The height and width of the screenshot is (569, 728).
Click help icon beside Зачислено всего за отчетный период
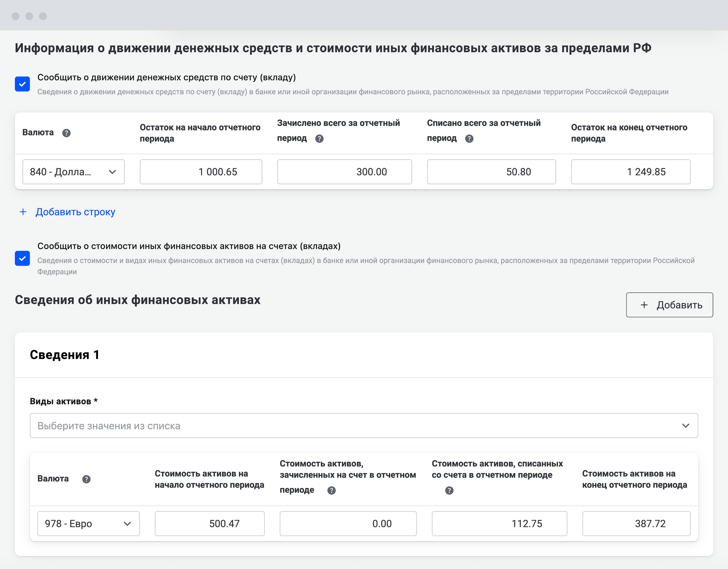pos(319,139)
